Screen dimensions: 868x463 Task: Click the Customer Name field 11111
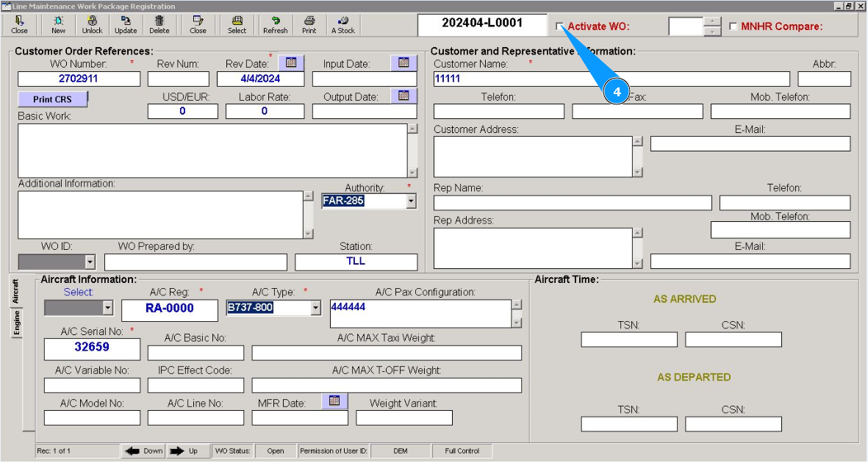click(611, 79)
